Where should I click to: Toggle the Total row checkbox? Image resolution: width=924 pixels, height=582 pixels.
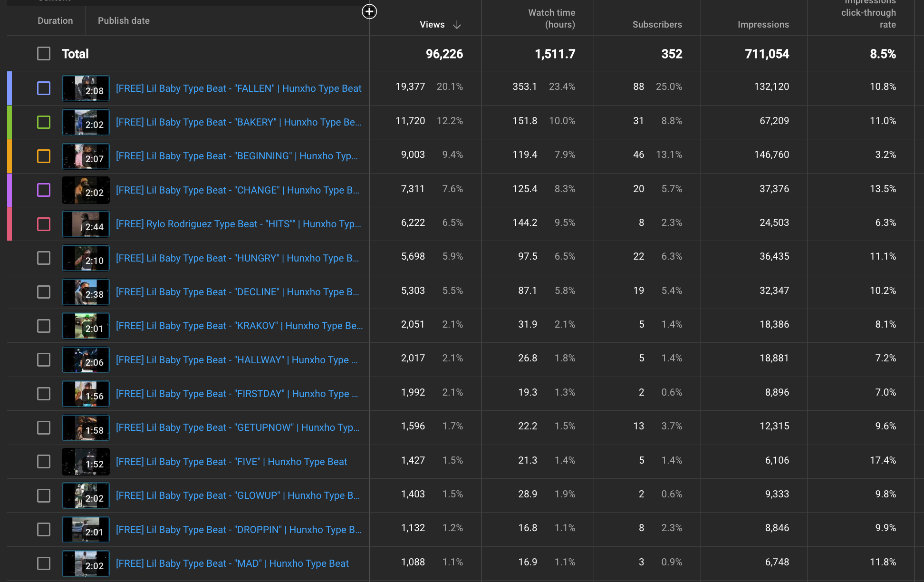click(x=44, y=54)
